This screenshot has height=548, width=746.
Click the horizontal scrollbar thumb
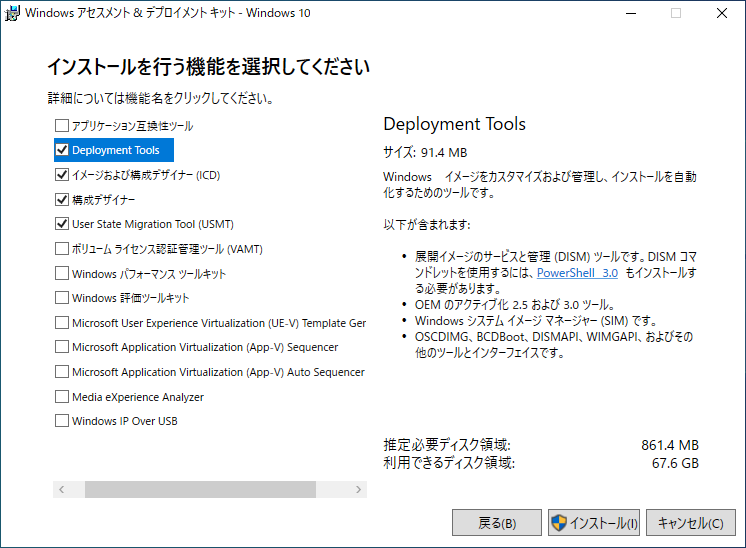pos(200,489)
